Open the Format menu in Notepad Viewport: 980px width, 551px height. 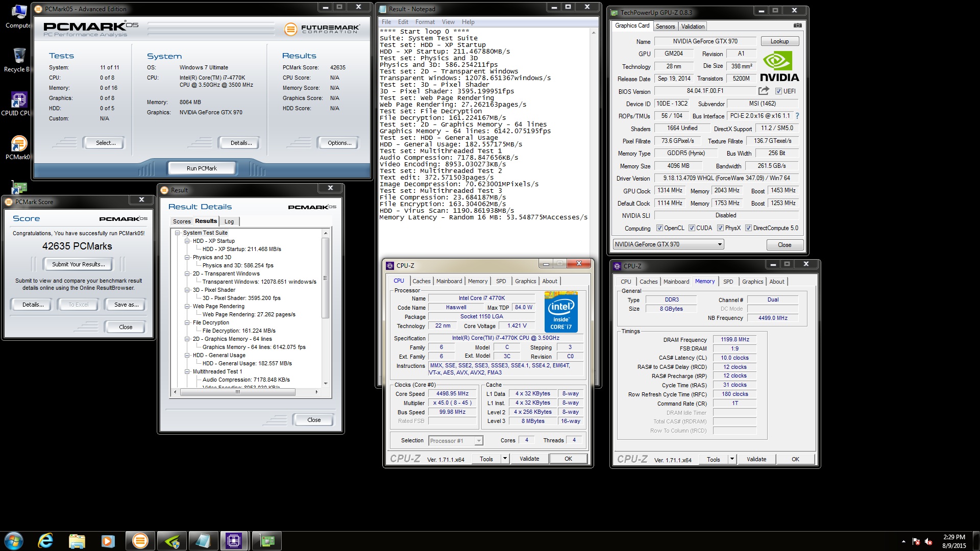pyautogui.click(x=425, y=22)
